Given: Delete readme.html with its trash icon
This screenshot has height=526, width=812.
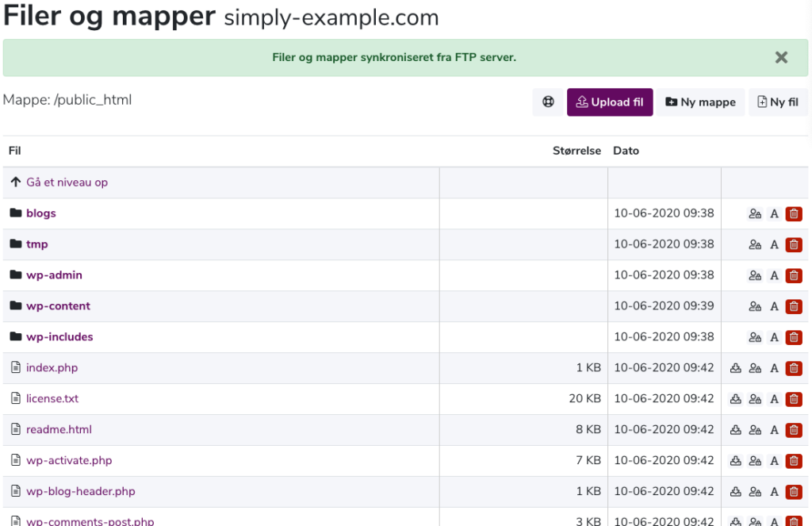Looking at the screenshot, I should (794, 430).
